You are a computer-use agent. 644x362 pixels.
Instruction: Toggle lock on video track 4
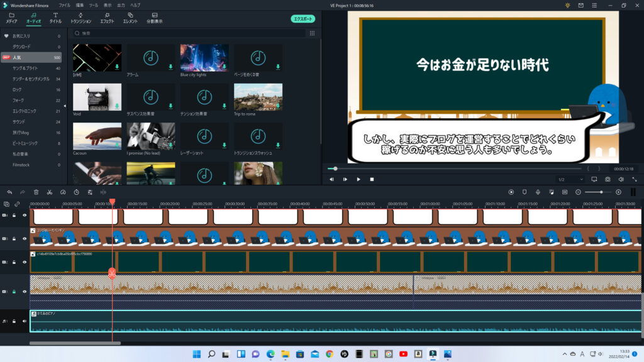coord(14,215)
